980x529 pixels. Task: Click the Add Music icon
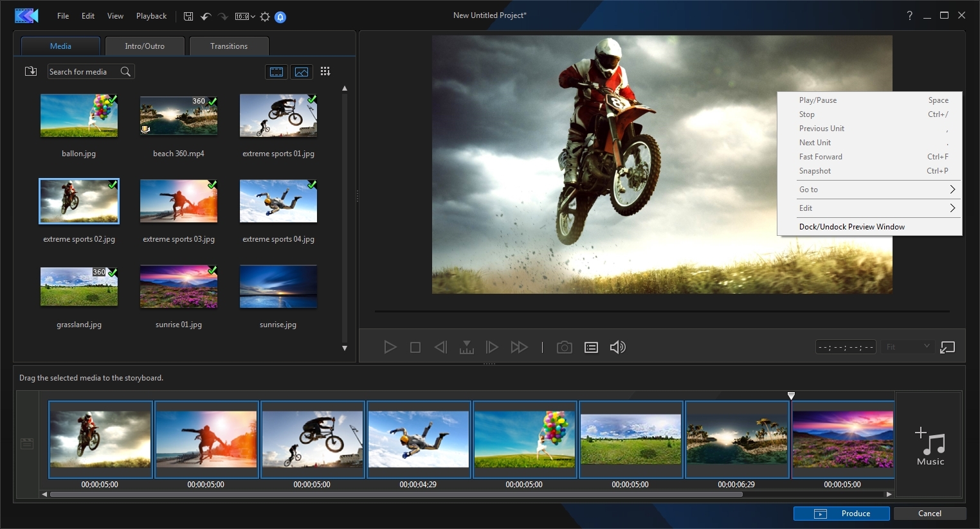click(x=930, y=445)
